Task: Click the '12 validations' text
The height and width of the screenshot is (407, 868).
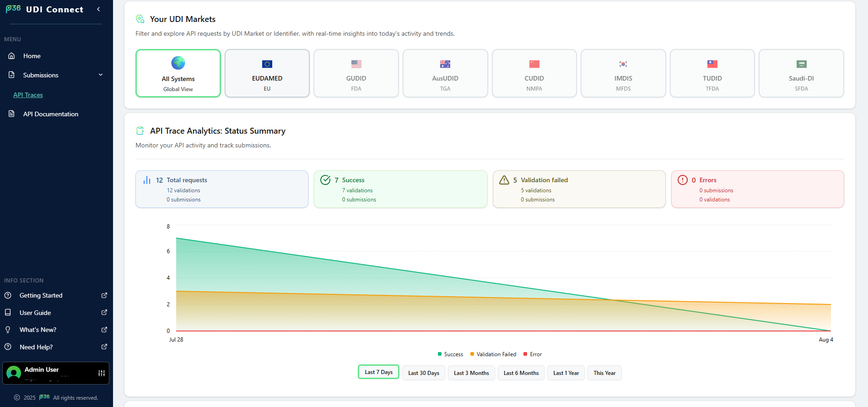Action: 183,190
